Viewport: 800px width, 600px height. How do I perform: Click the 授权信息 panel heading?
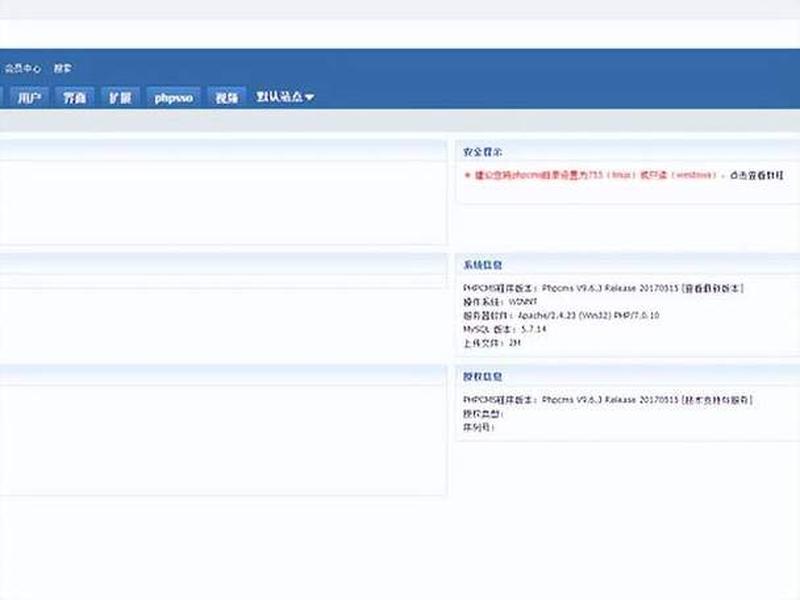[x=483, y=377]
